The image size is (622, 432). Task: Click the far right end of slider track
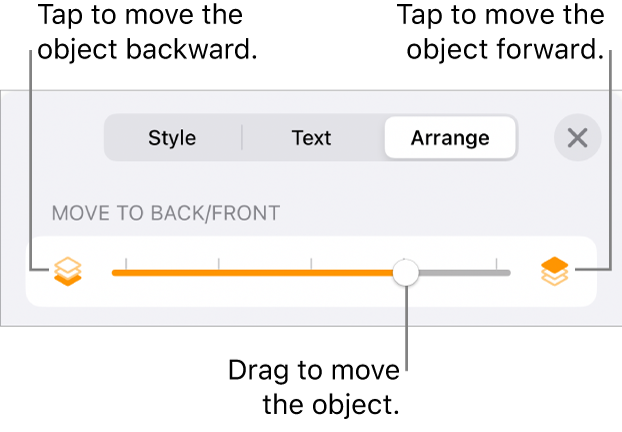point(507,272)
